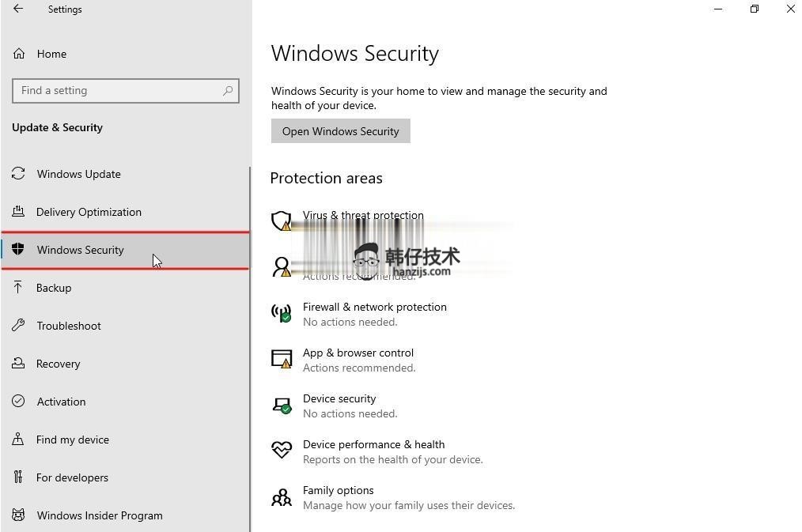Focus the Find a setting field
802x532 pixels.
tap(125, 90)
